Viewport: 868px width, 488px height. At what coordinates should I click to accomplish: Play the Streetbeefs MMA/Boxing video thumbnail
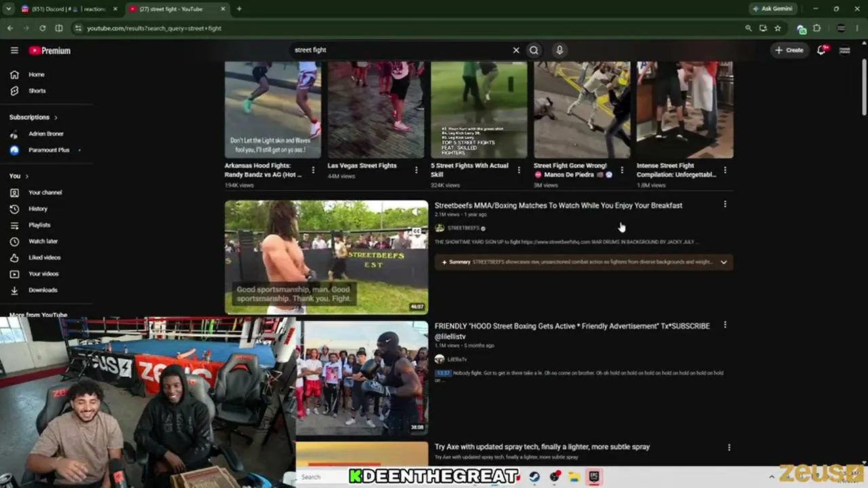(x=326, y=257)
